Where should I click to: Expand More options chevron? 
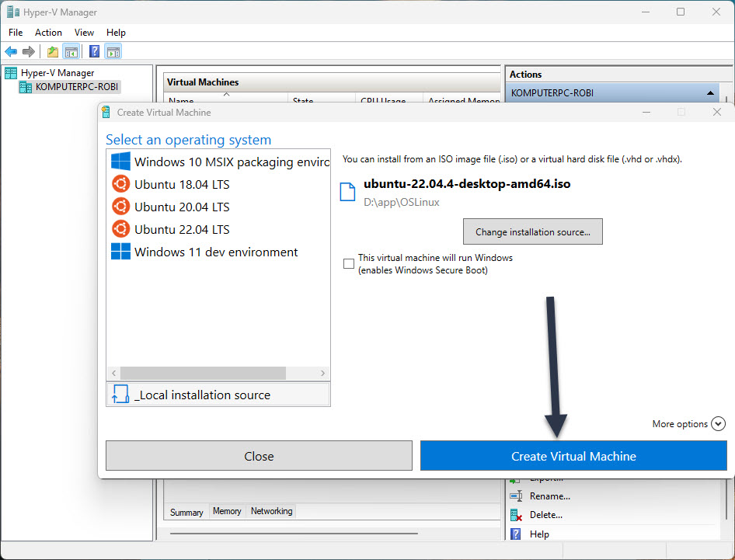coord(719,424)
